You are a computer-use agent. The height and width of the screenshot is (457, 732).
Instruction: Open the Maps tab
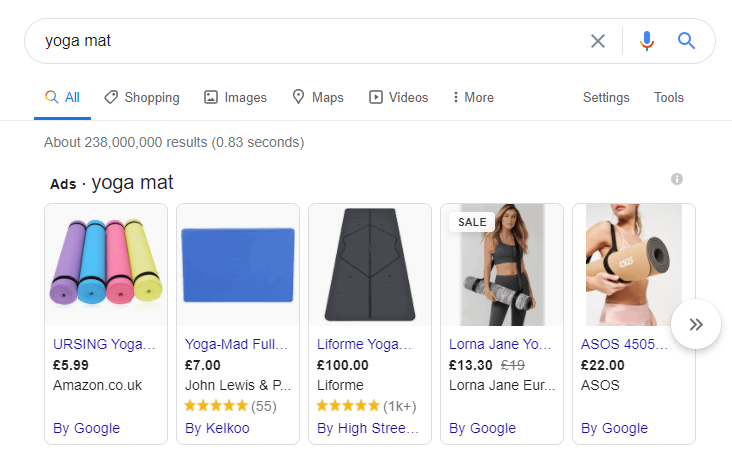coord(318,97)
